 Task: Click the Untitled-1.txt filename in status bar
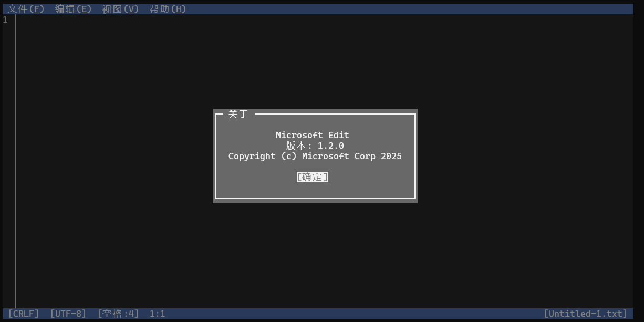coord(585,313)
